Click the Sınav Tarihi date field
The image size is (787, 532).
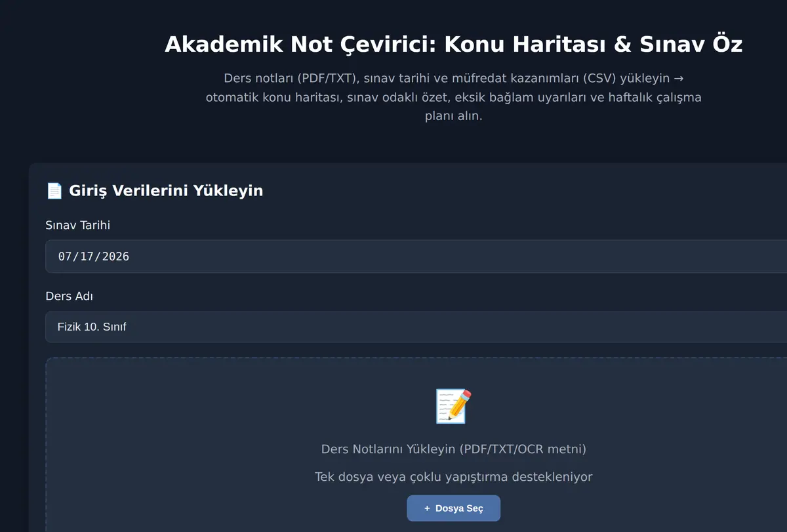[x=416, y=256]
